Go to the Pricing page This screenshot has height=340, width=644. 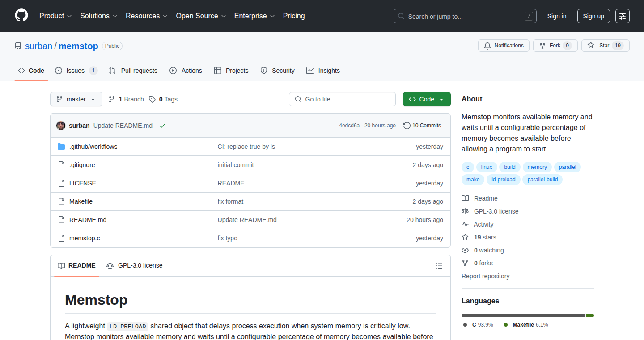(x=294, y=16)
